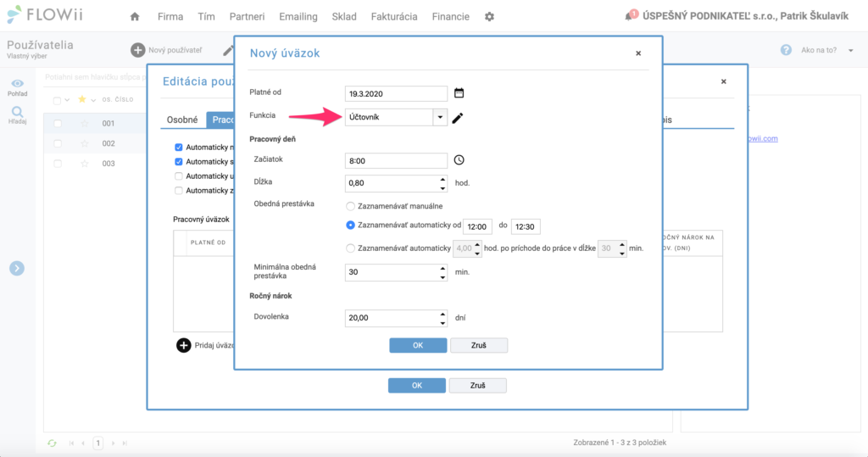The width and height of the screenshot is (868, 457).
Task: Uncheck the first Automaticky checkbox
Action: (x=178, y=148)
